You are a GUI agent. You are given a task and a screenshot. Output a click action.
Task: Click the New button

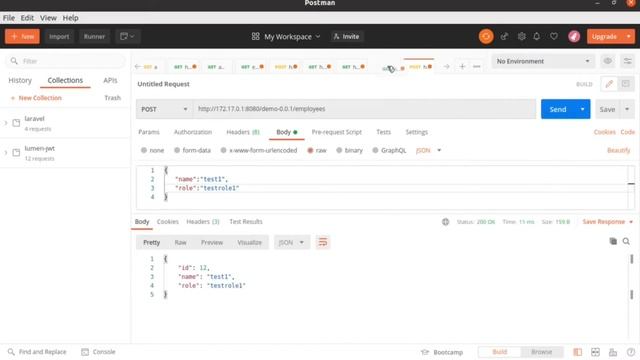(22, 36)
